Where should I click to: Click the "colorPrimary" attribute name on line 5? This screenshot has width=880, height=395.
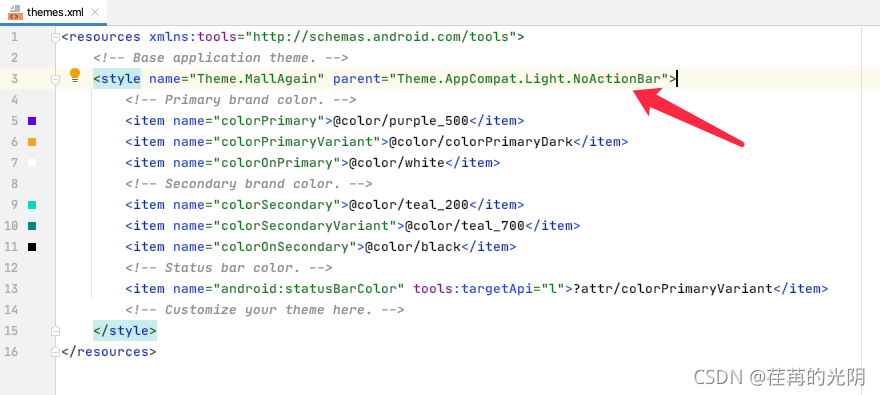[269, 121]
